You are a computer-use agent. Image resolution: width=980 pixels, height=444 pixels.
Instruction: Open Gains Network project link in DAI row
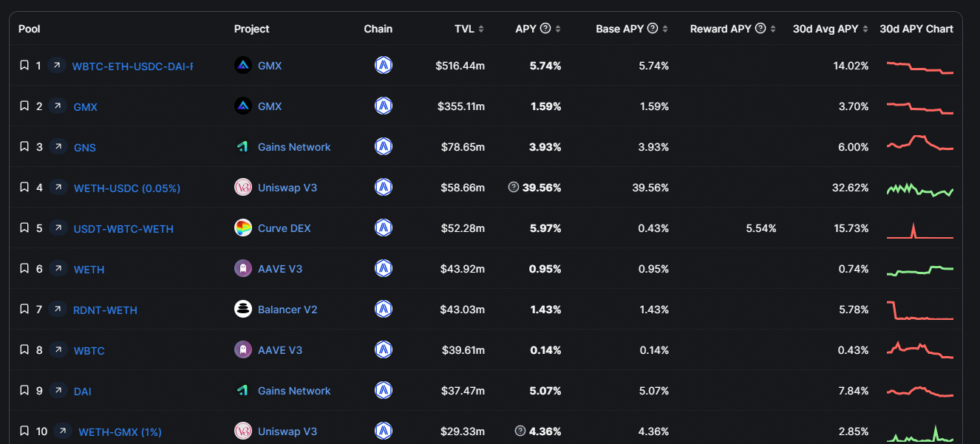[x=294, y=391]
